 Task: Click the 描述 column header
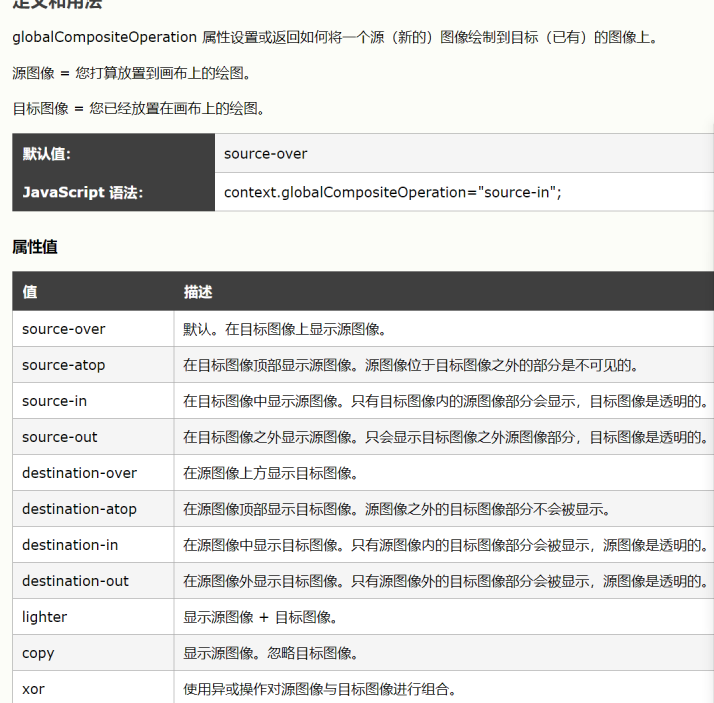444,291
